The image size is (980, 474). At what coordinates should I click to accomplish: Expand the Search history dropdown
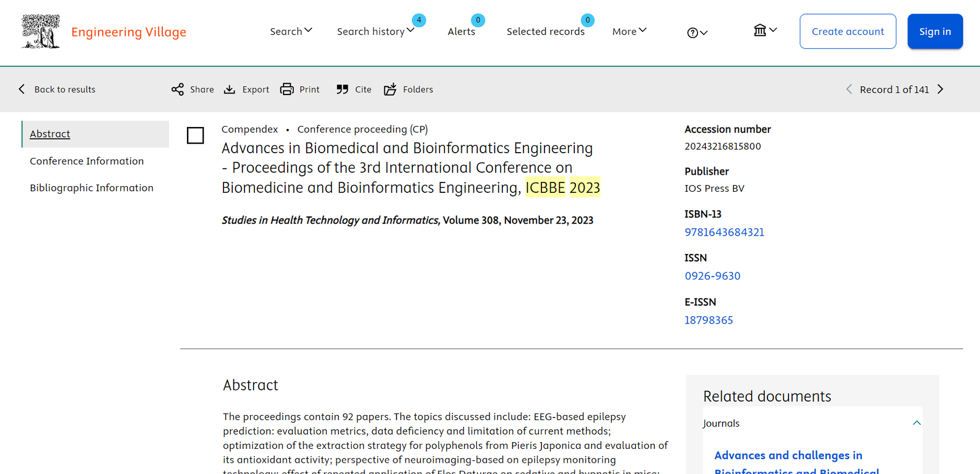(x=375, y=31)
